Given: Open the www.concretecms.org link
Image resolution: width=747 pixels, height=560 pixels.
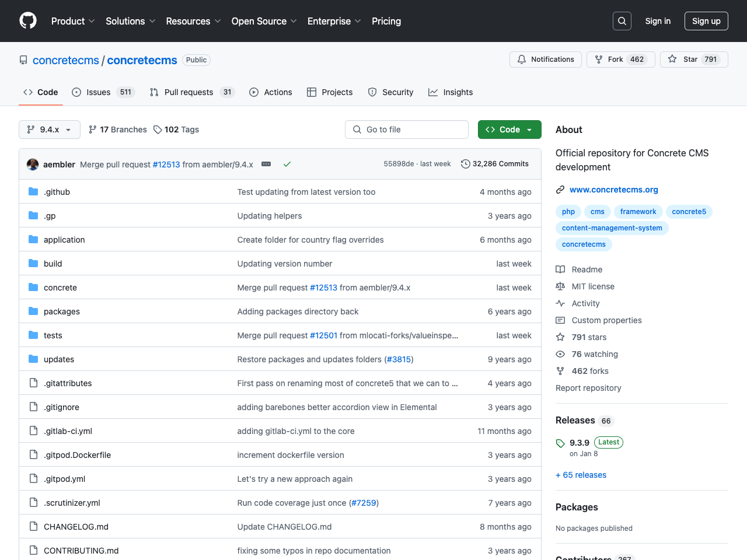Looking at the screenshot, I should coord(614,190).
